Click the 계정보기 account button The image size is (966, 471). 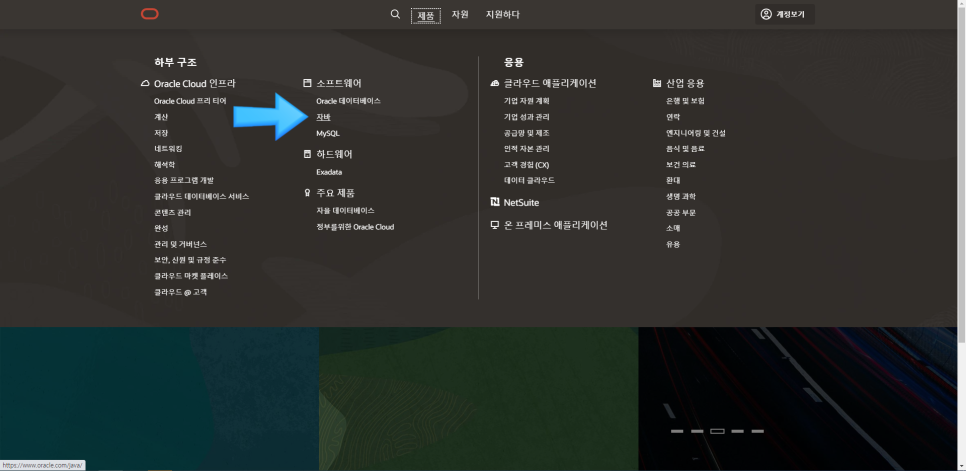(785, 14)
